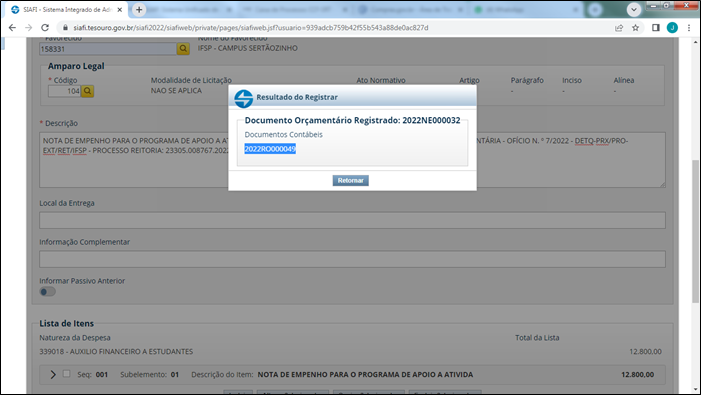The height and width of the screenshot is (395, 701).
Task: Click highlighted document number 2022RO000049
Action: pos(270,149)
